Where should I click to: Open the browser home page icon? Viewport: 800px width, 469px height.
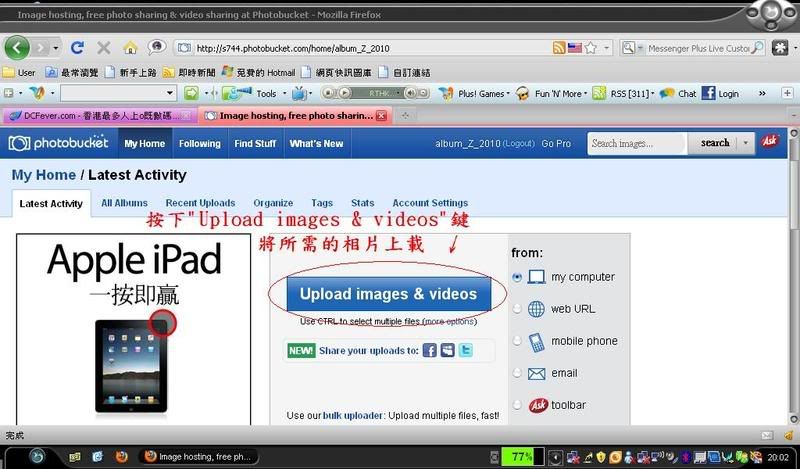tap(131, 48)
